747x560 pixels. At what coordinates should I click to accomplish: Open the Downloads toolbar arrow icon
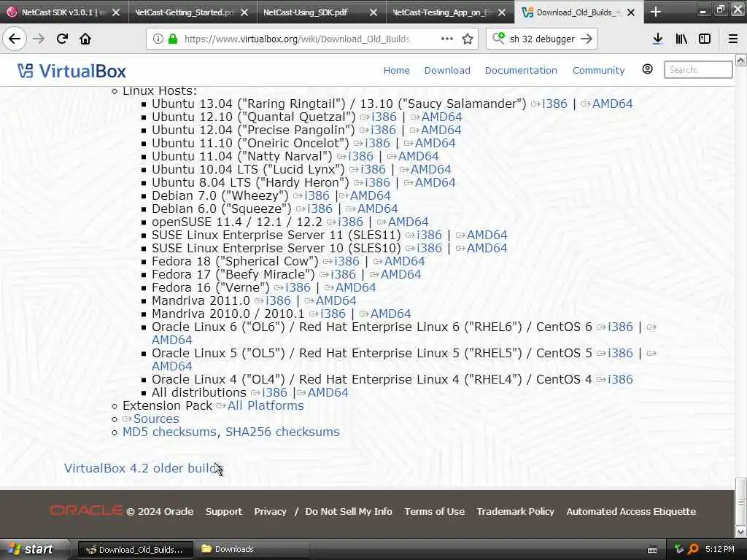[657, 39]
